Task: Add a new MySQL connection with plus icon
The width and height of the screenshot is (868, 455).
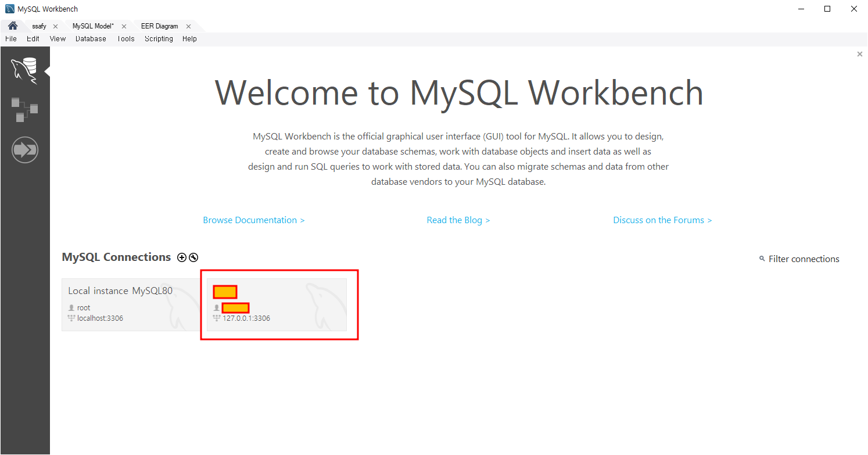Action: click(182, 257)
